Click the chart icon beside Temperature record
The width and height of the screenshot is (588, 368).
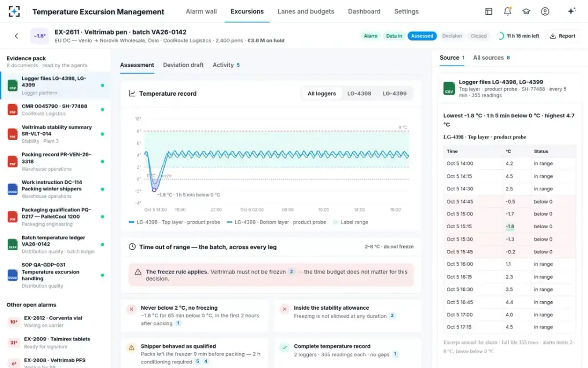click(x=132, y=93)
